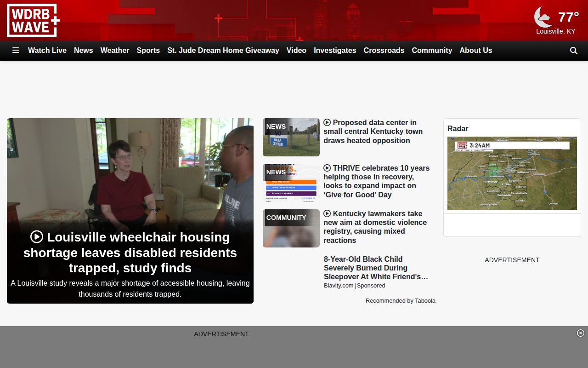Play the Louisville wheelchair housing video icon
This screenshot has height=368, width=588.
pos(37,237)
